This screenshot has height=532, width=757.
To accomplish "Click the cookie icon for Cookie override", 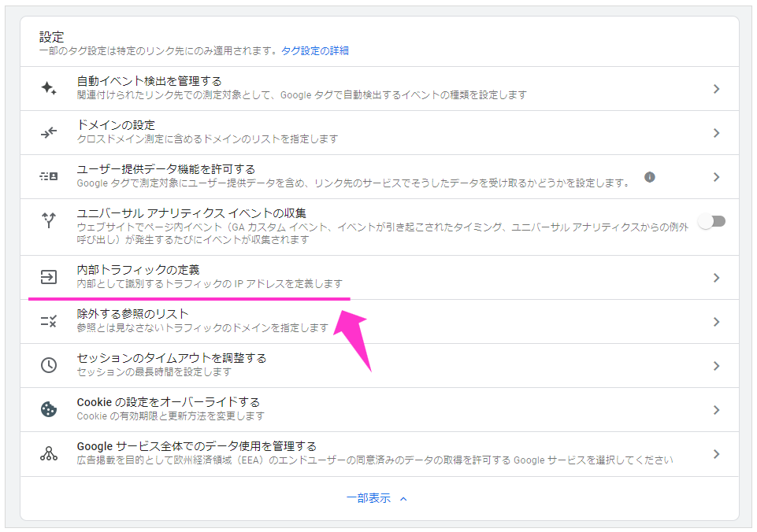I will point(49,409).
